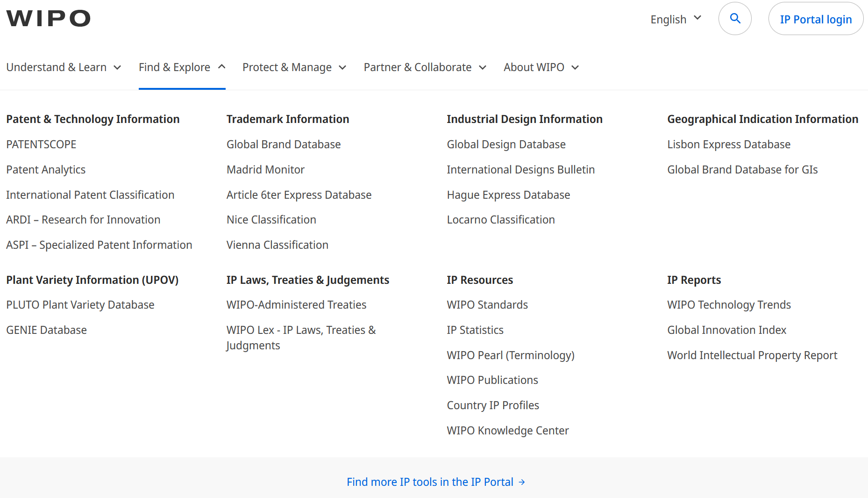
Task: Open Industrial Design Information heading
Action: pos(525,119)
